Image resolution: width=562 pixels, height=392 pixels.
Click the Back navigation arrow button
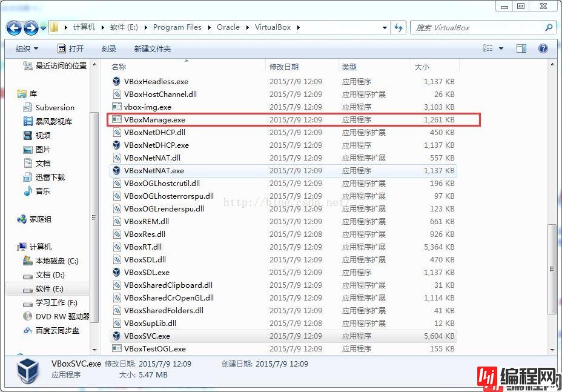point(15,28)
